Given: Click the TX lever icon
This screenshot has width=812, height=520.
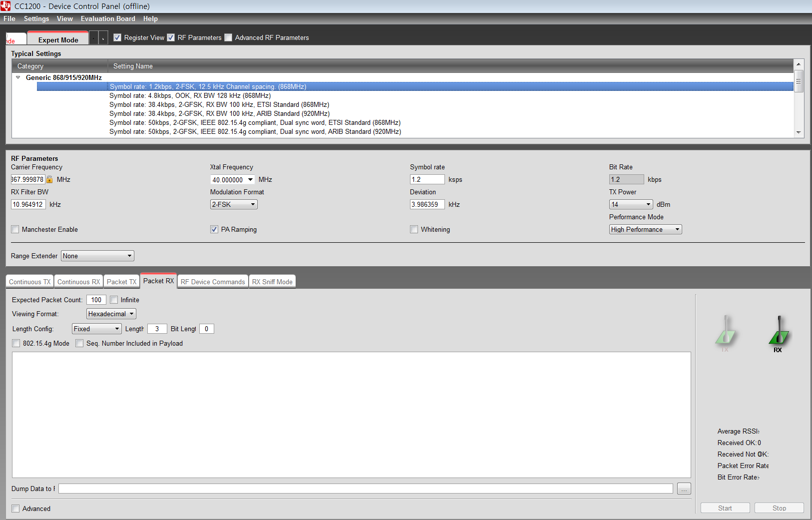Looking at the screenshot, I should [725, 333].
